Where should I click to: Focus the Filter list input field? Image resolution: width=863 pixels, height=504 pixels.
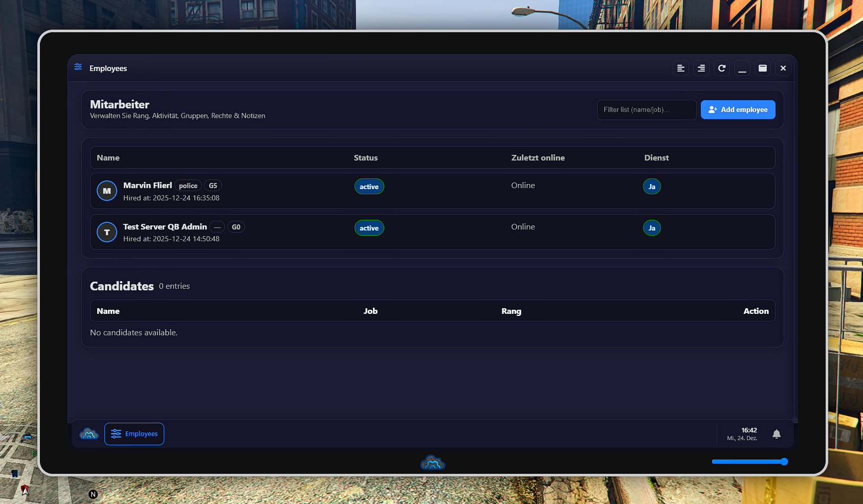pyautogui.click(x=646, y=110)
